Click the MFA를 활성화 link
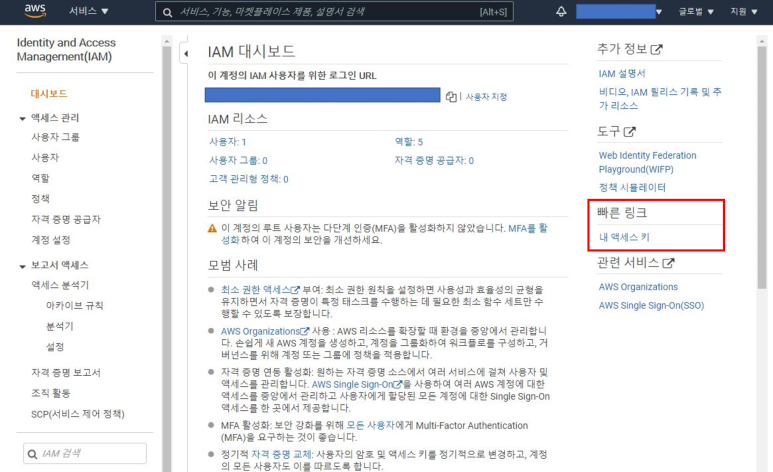Image resolution: width=773 pixels, height=472 pixels. click(527, 228)
